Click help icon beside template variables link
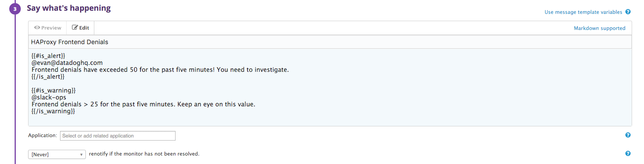The height and width of the screenshot is (164, 644). 628,12
